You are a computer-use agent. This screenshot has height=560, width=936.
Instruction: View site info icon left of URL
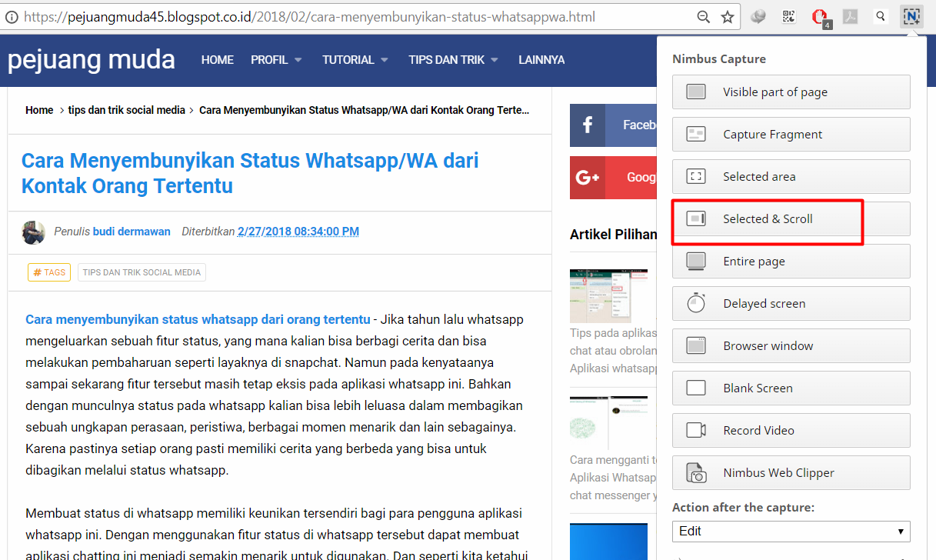point(12,17)
